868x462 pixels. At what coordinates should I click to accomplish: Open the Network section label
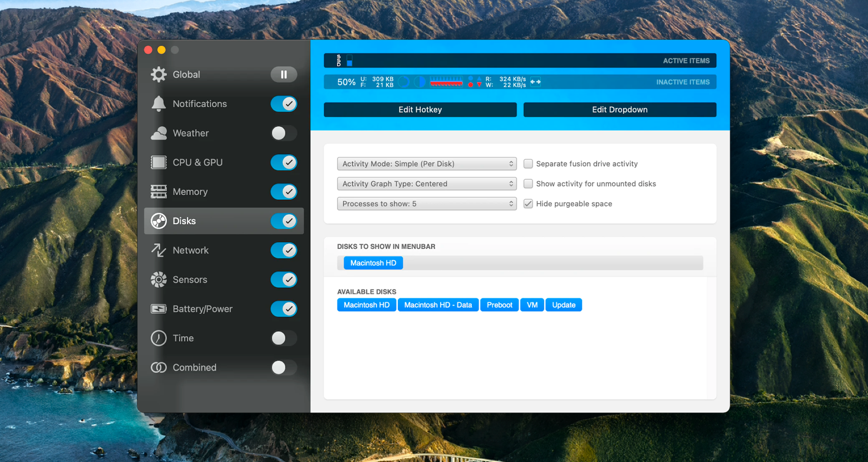pos(191,250)
